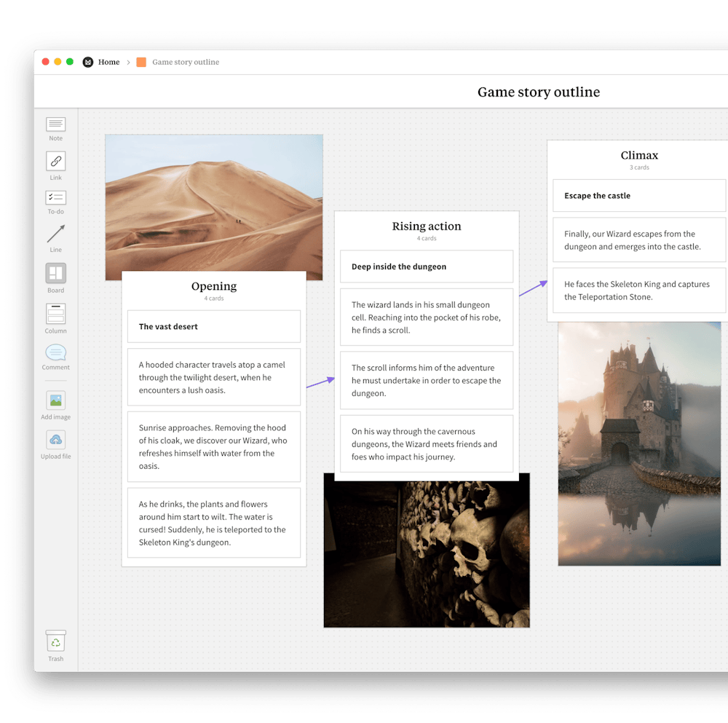Select the Deep inside the dungeon card
Screen dimensions: 728x723
tap(426, 266)
